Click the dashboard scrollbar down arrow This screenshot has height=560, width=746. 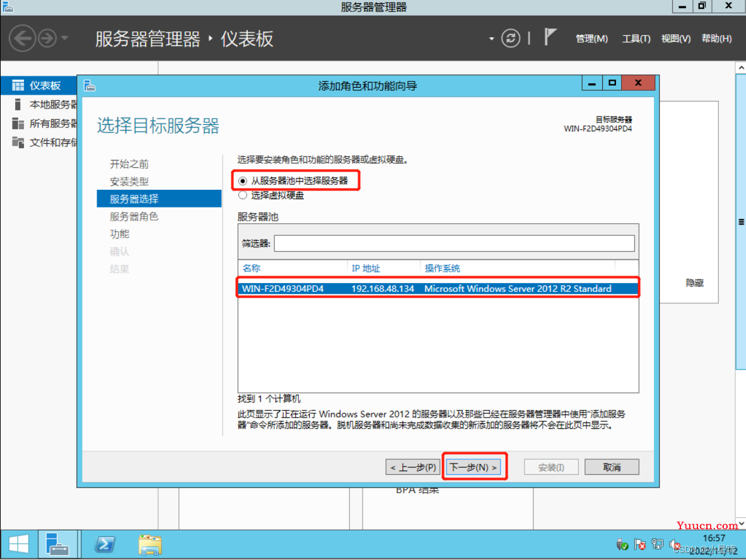(741, 523)
